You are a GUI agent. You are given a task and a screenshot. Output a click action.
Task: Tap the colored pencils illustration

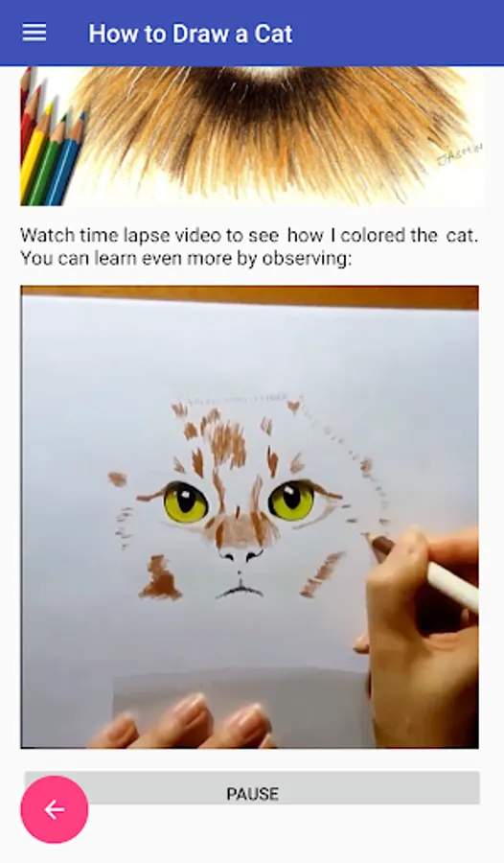pos(53,137)
